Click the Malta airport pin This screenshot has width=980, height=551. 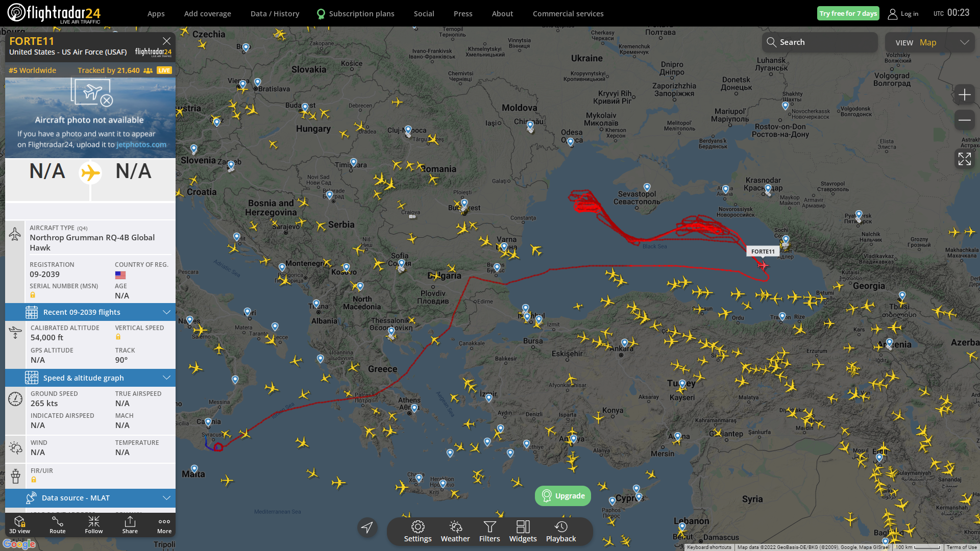click(194, 469)
